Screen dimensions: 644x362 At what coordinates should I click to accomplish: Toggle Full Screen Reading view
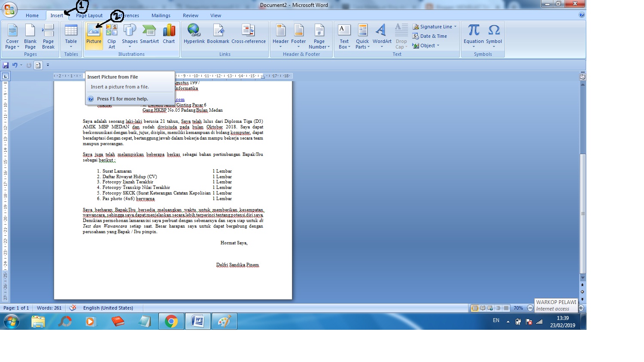482,308
